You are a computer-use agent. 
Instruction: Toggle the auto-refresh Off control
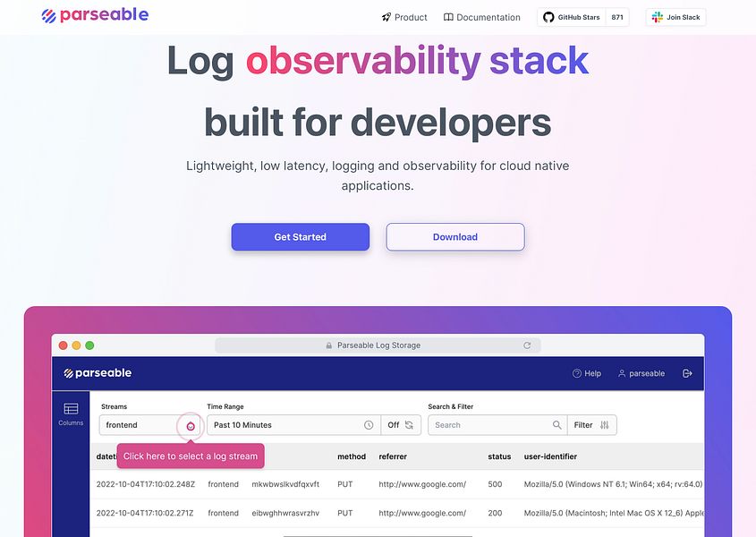tap(401, 425)
